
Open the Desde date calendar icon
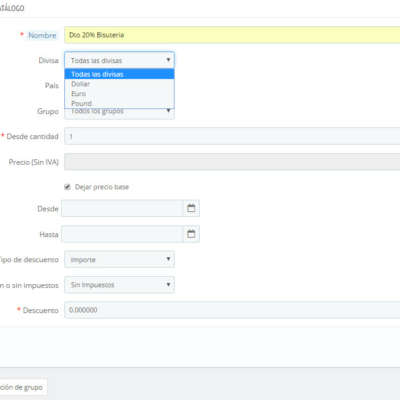point(191,208)
